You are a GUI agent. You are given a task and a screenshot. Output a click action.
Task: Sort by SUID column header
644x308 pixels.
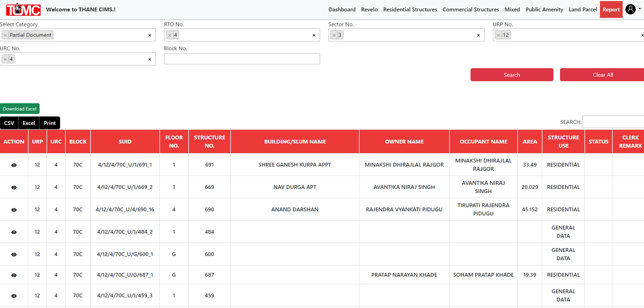point(125,141)
